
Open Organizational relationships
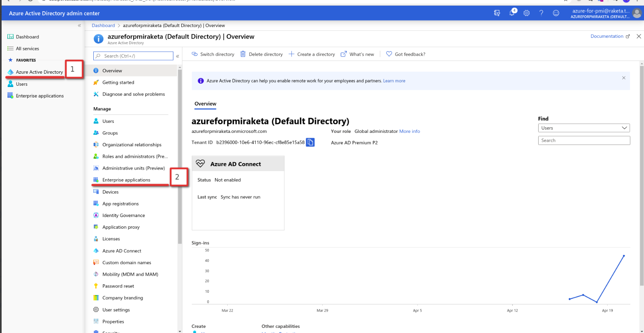coord(133,145)
